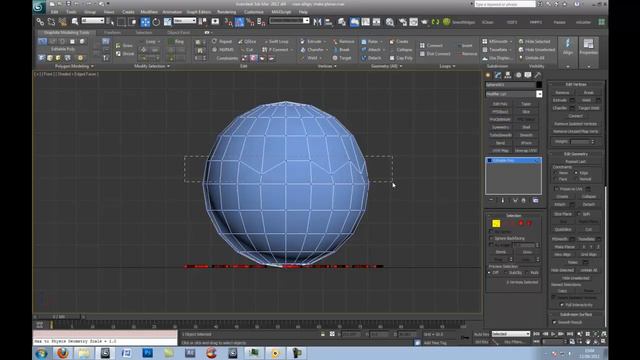Click the Remove Isolated Vertices button
640x360 pixels.
coord(576,124)
